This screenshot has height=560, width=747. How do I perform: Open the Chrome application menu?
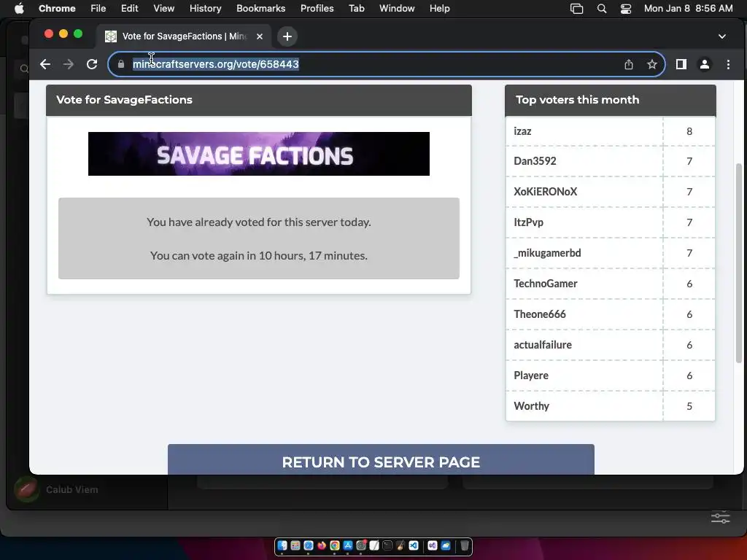pyautogui.click(x=57, y=9)
